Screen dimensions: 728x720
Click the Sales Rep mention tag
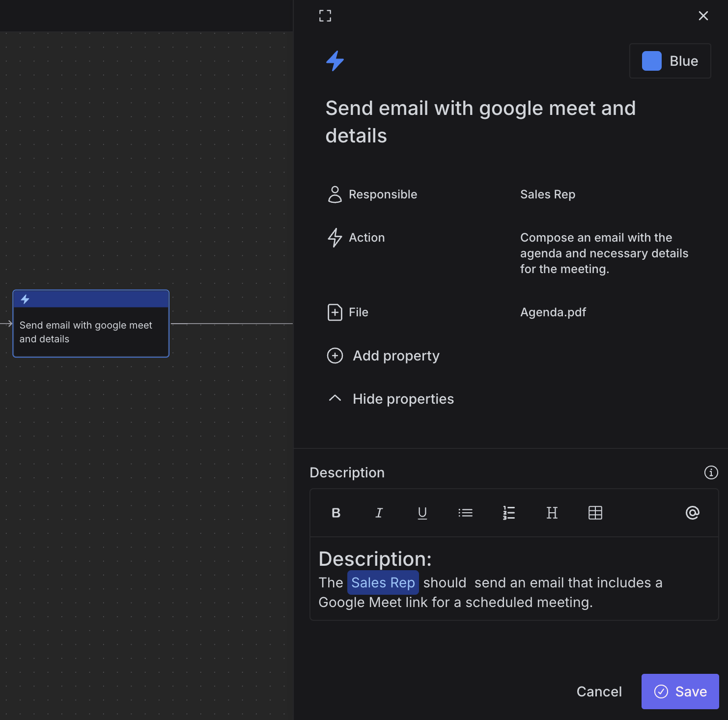[383, 582]
